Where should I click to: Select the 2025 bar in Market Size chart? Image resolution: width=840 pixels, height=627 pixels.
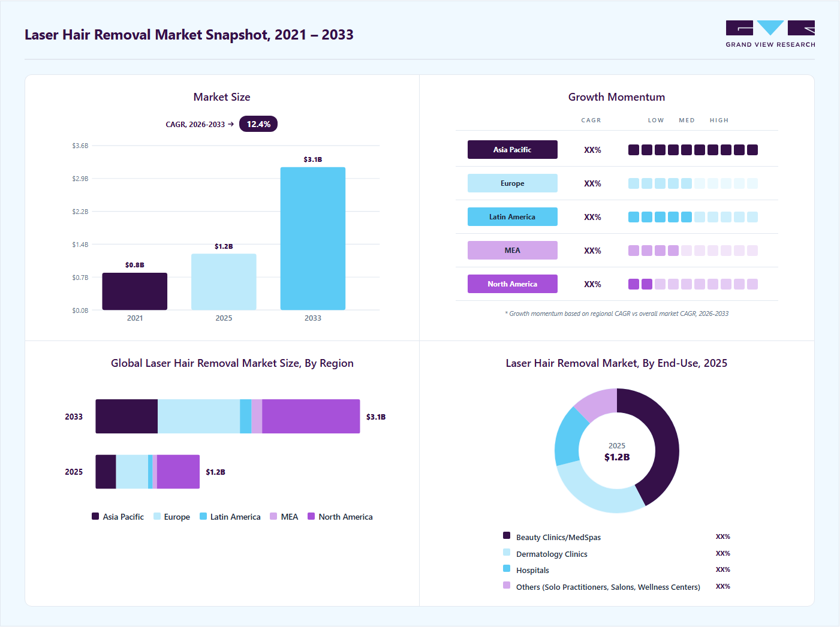point(224,282)
